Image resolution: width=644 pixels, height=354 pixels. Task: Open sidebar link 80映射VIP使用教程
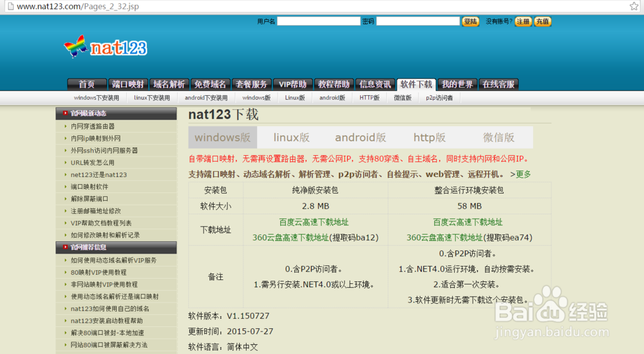coord(99,272)
